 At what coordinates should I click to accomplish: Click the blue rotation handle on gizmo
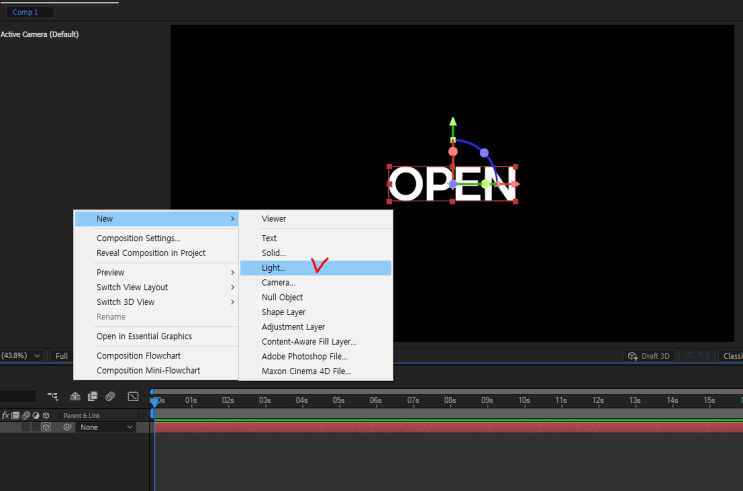[x=484, y=153]
